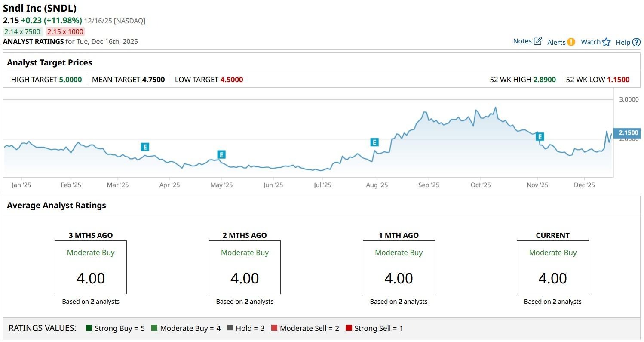Click the Notes link
The height and width of the screenshot is (342, 644).
[x=522, y=41]
